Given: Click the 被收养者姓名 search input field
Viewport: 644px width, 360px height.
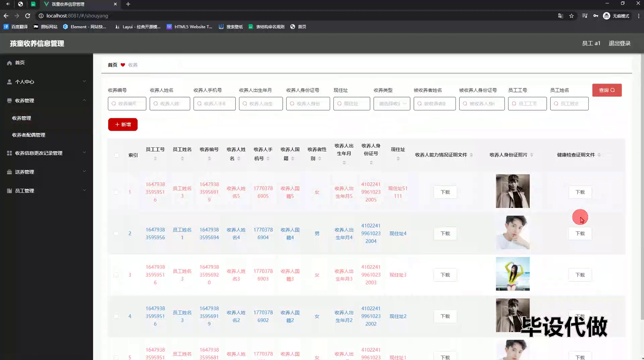Looking at the screenshot, I should (435, 104).
